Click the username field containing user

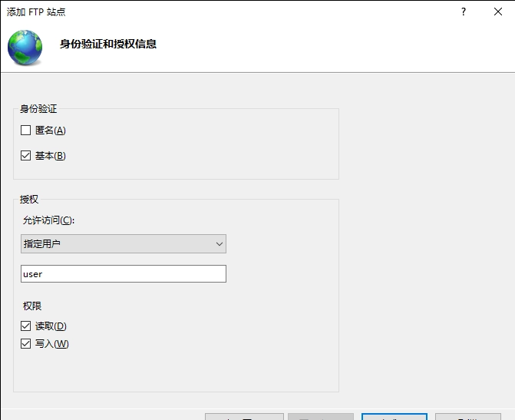(124, 274)
